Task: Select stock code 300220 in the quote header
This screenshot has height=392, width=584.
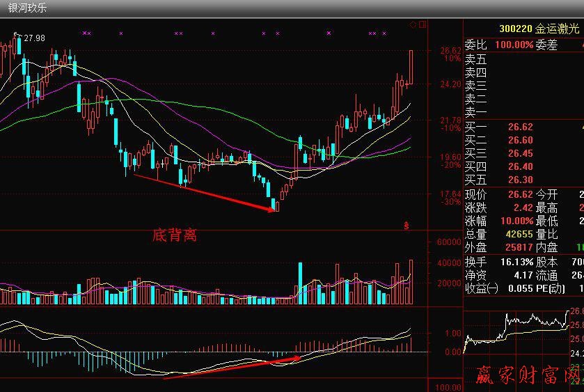Action: [516, 29]
